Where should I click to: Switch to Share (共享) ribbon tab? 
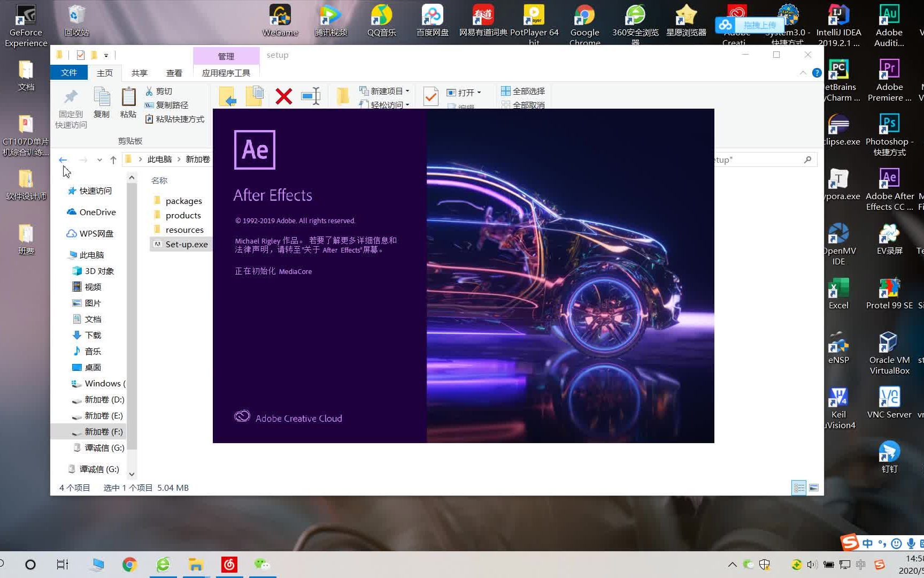click(140, 73)
